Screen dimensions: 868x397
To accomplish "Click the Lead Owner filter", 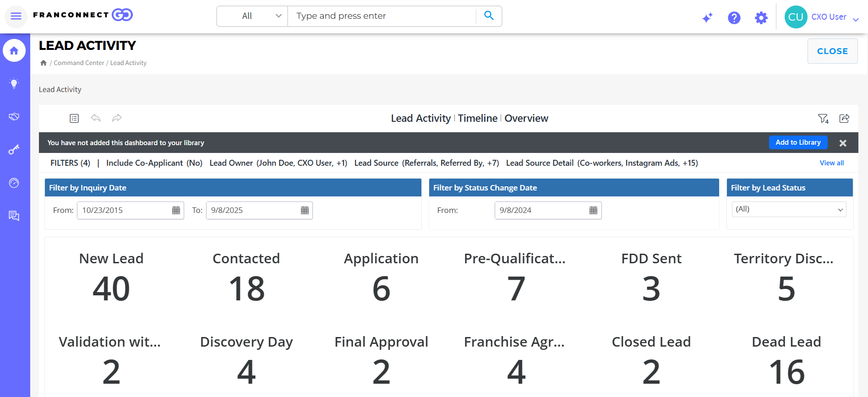I will [278, 163].
